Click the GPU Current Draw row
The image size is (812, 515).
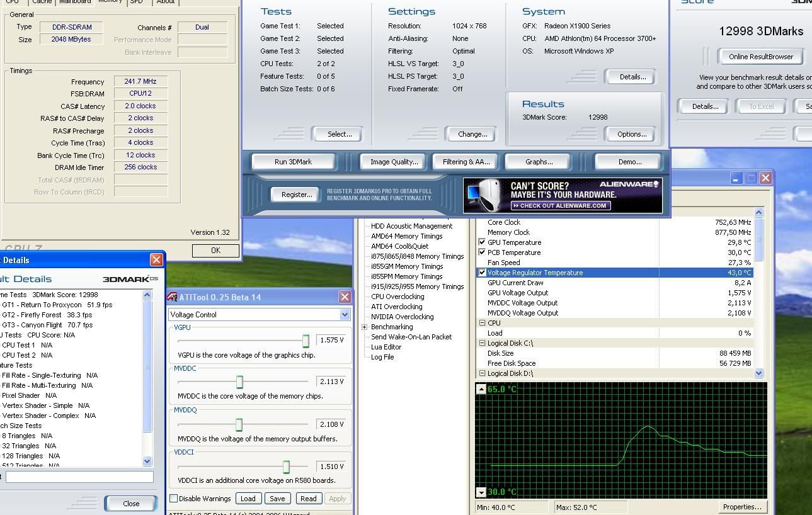tap(614, 283)
